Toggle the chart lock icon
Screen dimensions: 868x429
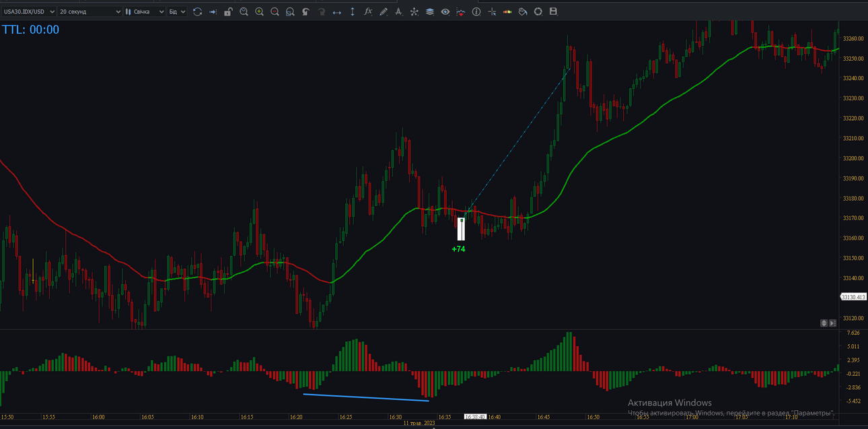[x=228, y=11]
